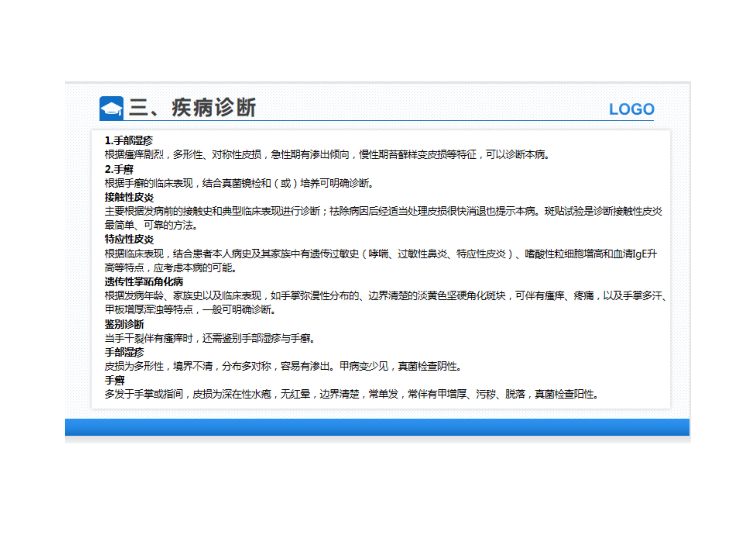This screenshot has height=534, width=756.
Task: Click the line starting 根据瘙痒剧烈
Action: pyautogui.click(x=327, y=154)
